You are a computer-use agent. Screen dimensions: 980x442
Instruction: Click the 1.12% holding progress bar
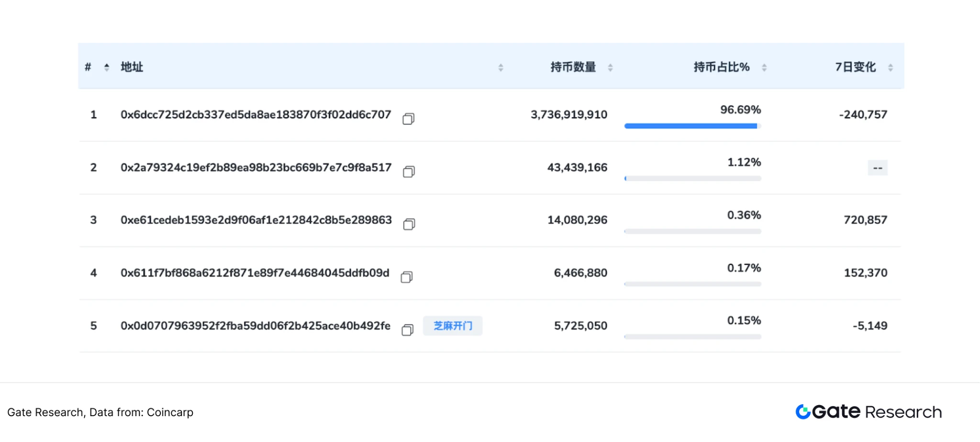point(692,179)
